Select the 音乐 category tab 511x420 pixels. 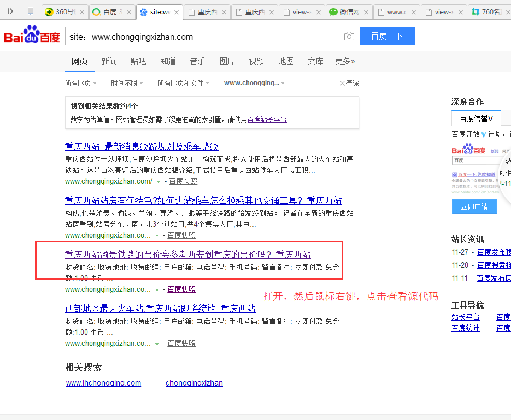tap(197, 61)
